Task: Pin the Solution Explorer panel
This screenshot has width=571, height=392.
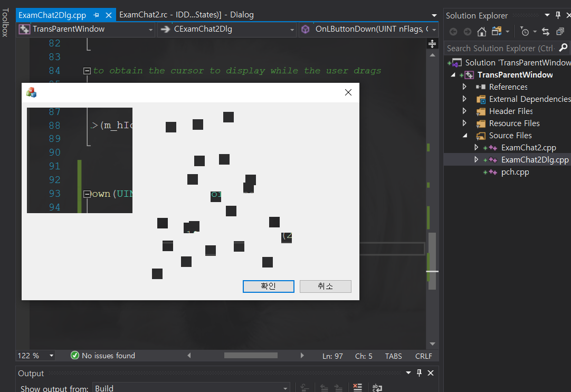Action: 558,15
